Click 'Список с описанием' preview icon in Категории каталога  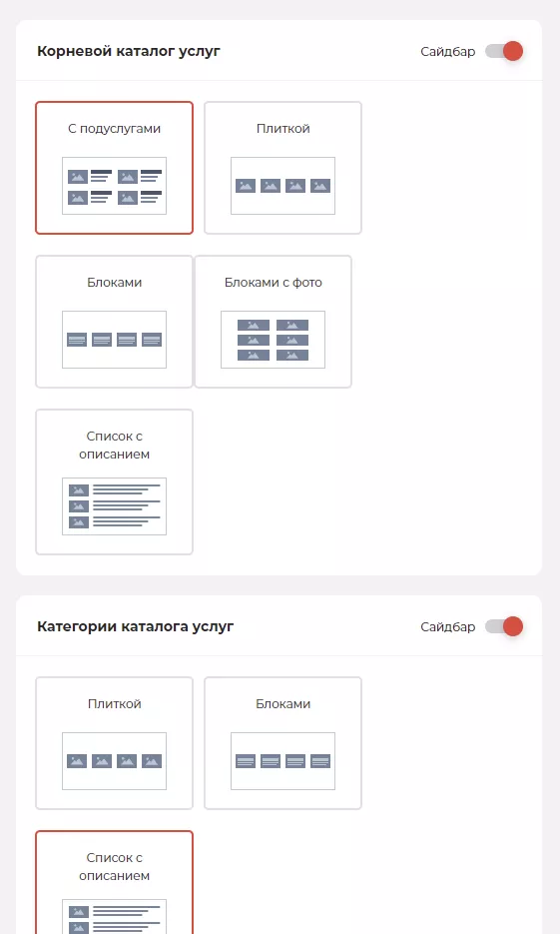click(114, 917)
